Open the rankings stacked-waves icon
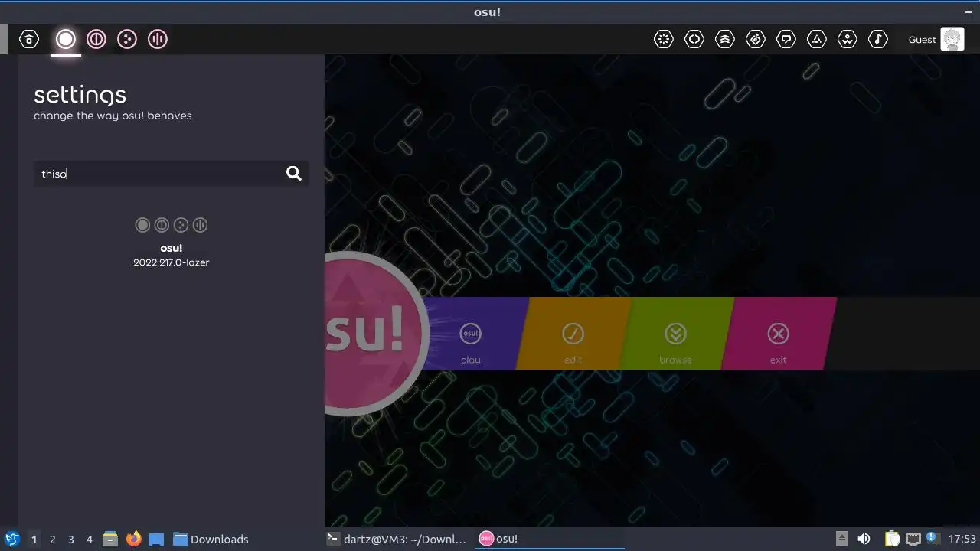 click(725, 39)
